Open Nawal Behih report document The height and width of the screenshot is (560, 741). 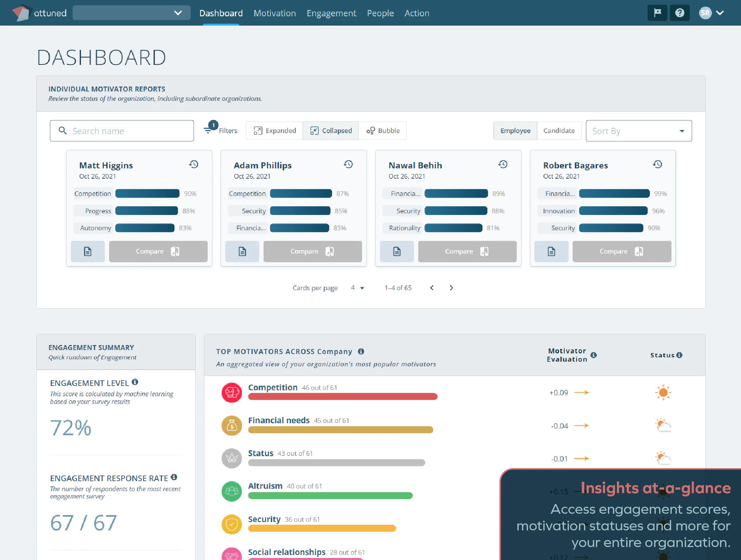[x=397, y=252]
